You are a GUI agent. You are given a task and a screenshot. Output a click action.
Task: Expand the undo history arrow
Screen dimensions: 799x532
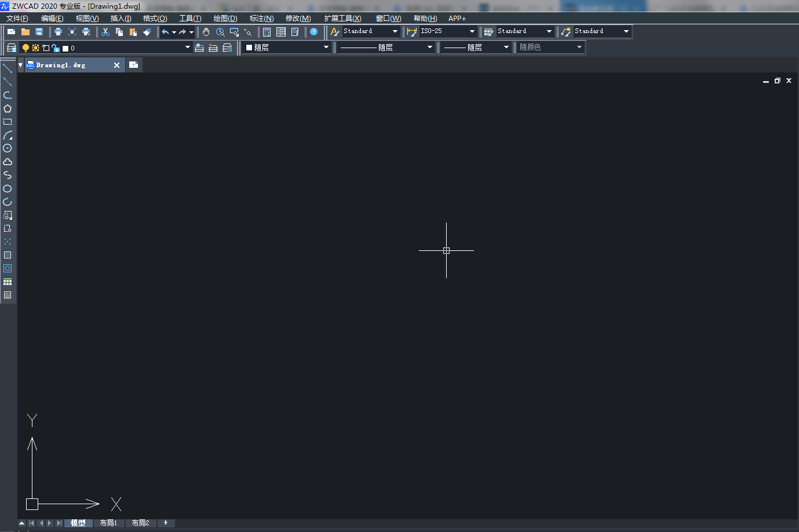[174, 32]
